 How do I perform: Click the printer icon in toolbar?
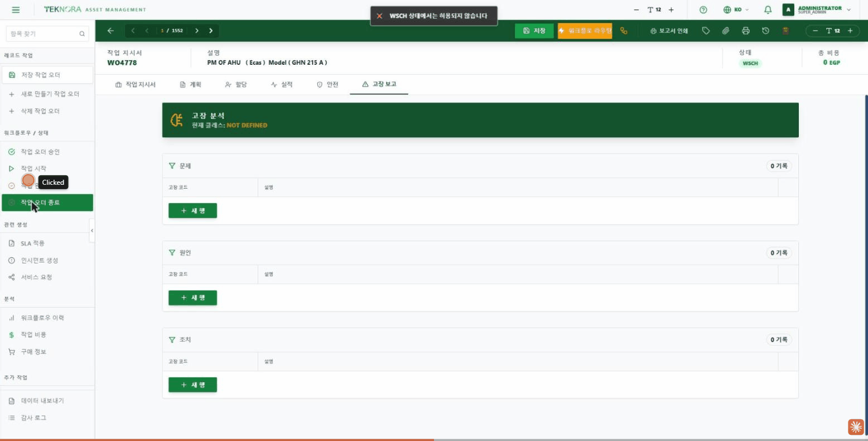pyautogui.click(x=746, y=31)
